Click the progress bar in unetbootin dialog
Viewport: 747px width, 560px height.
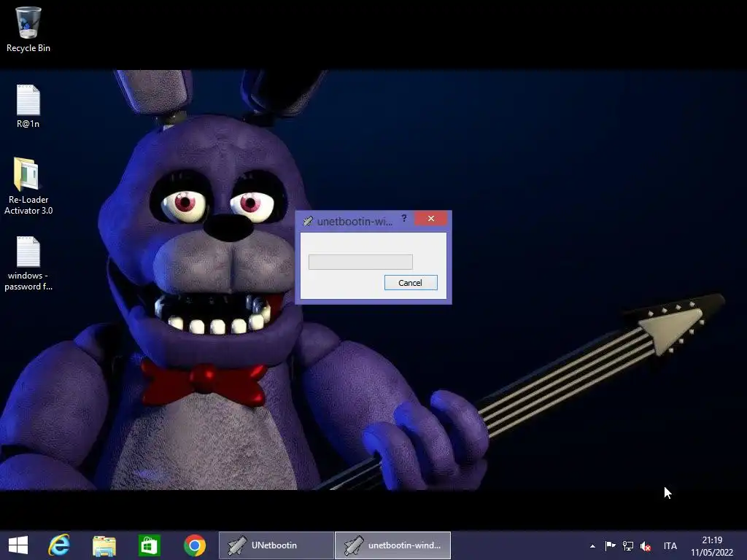pos(360,262)
